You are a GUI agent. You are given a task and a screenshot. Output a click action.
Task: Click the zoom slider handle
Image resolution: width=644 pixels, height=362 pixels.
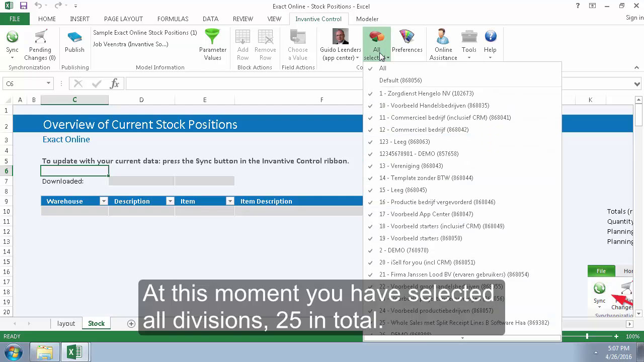tap(587, 336)
